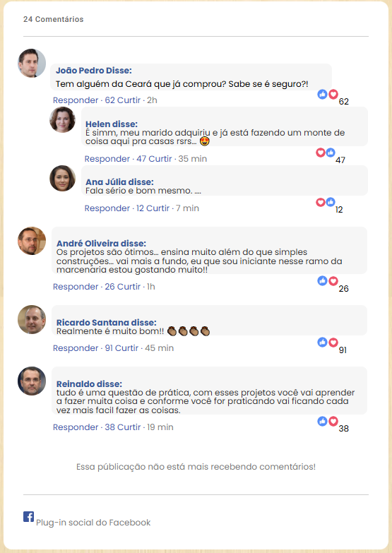Open Ricardo Santana's profile photo
The height and width of the screenshot is (553, 392).
[32, 319]
